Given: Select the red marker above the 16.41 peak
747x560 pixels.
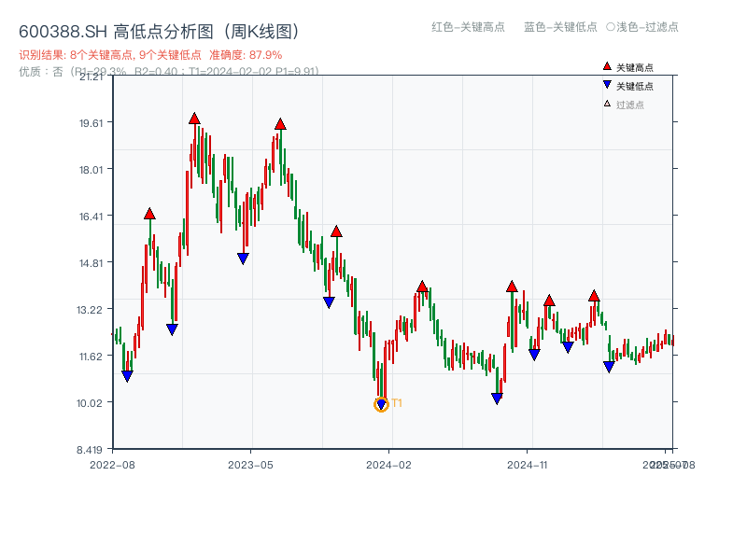Looking at the screenshot, I should pyautogui.click(x=149, y=213).
